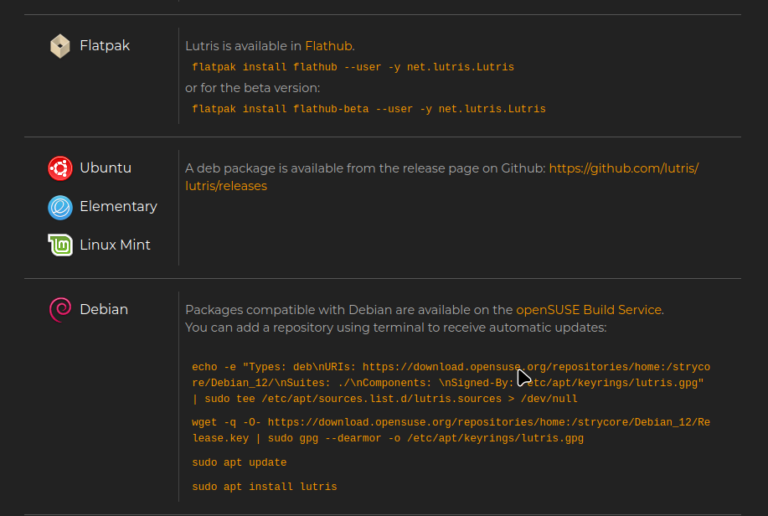Screen dimensions: 768x516
Task: Click the Flatpak label text
Action: [105, 46]
